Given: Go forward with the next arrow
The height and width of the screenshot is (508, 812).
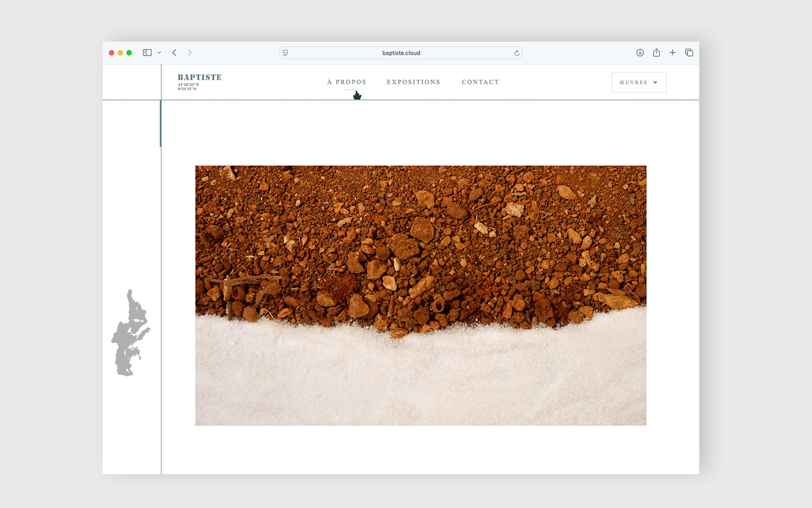Looking at the screenshot, I should pos(190,52).
